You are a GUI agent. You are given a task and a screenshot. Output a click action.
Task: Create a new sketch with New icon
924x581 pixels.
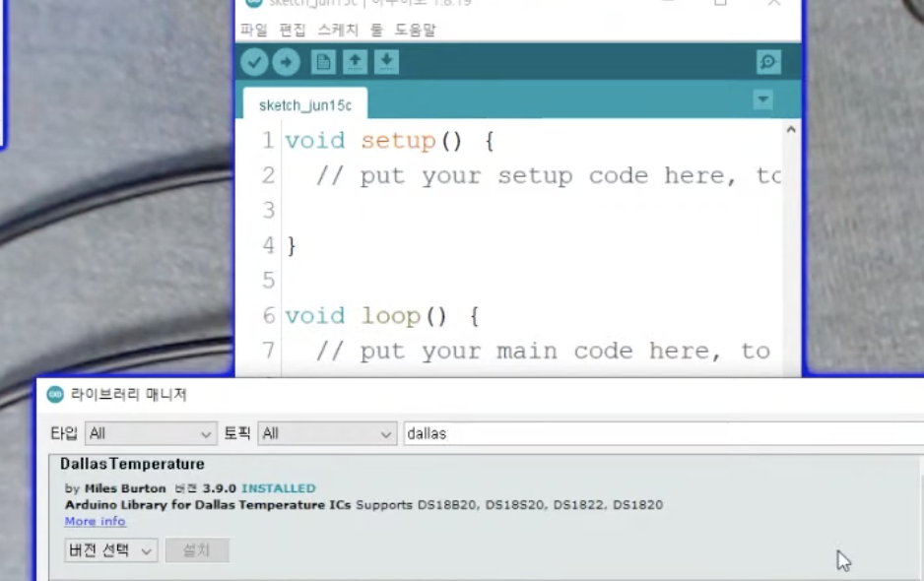(x=323, y=62)
